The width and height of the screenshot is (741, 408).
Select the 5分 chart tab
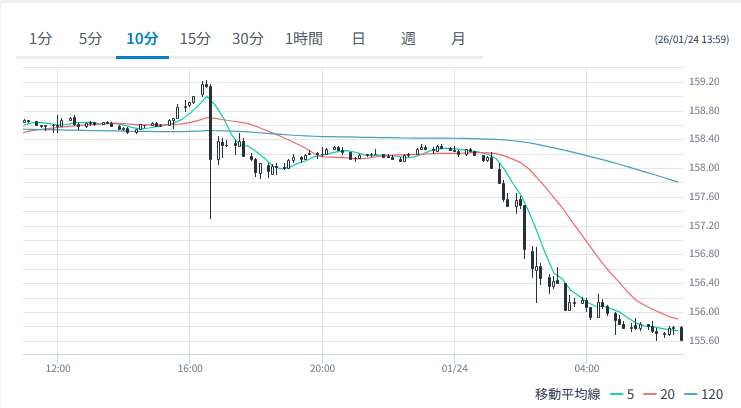pos(91,39)
